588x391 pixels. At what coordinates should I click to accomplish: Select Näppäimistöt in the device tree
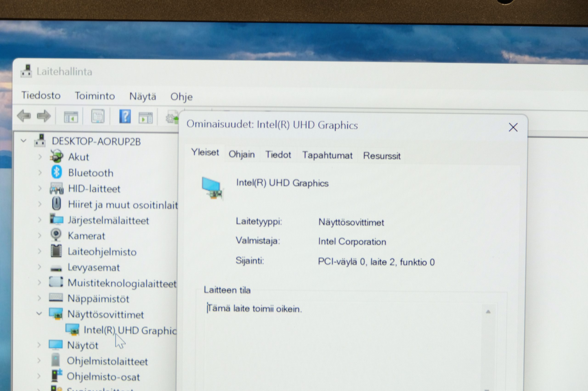(x=99, y=299)
